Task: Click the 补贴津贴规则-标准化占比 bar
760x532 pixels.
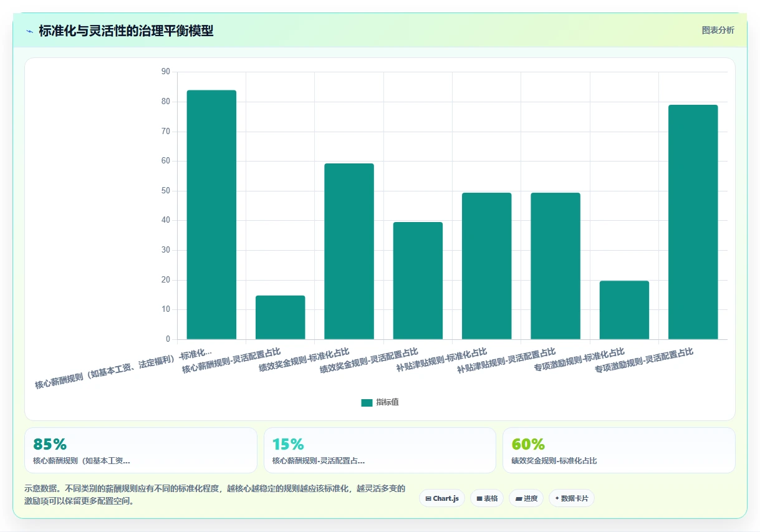Action: tap(487, 266)
